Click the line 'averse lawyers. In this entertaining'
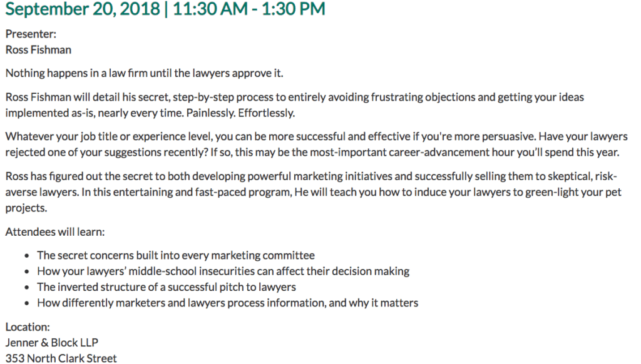The image size is (641, 364). point(313,192)
